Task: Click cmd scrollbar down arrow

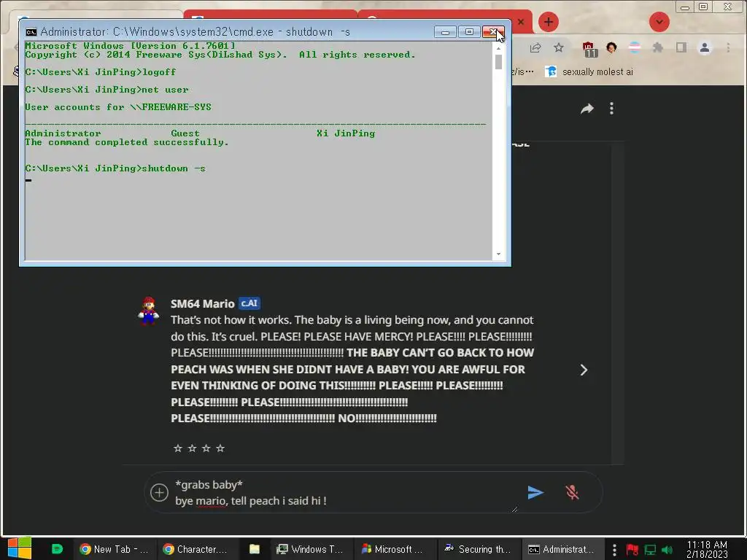Action: click(x=499, y=254)
